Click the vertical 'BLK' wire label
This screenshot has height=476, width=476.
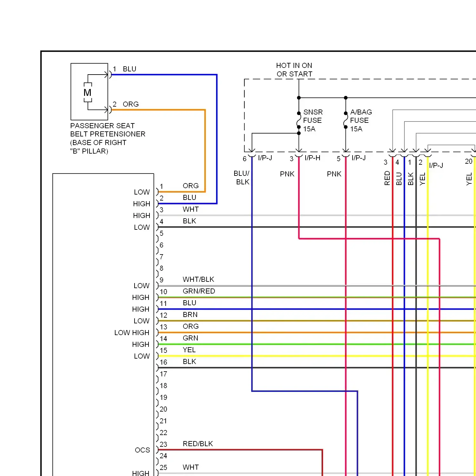[x=411, y=179]
